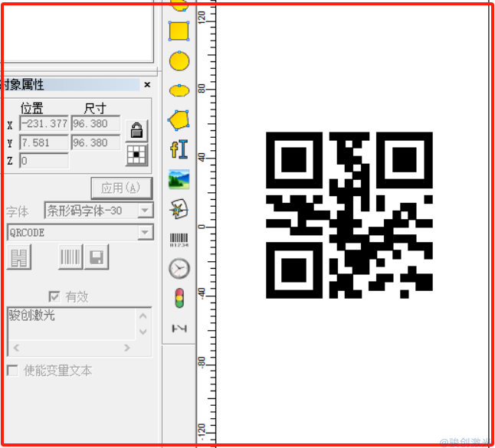Insert the traffic-light input port object
495x448 pixels.
[179, 298]
